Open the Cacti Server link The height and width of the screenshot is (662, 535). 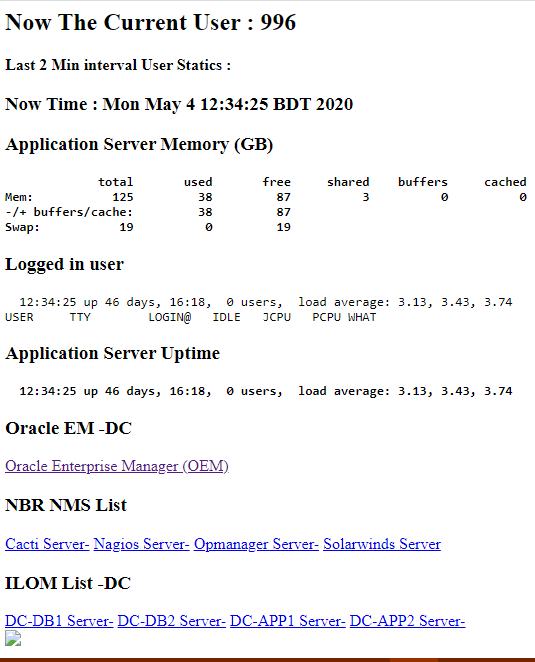47,544
